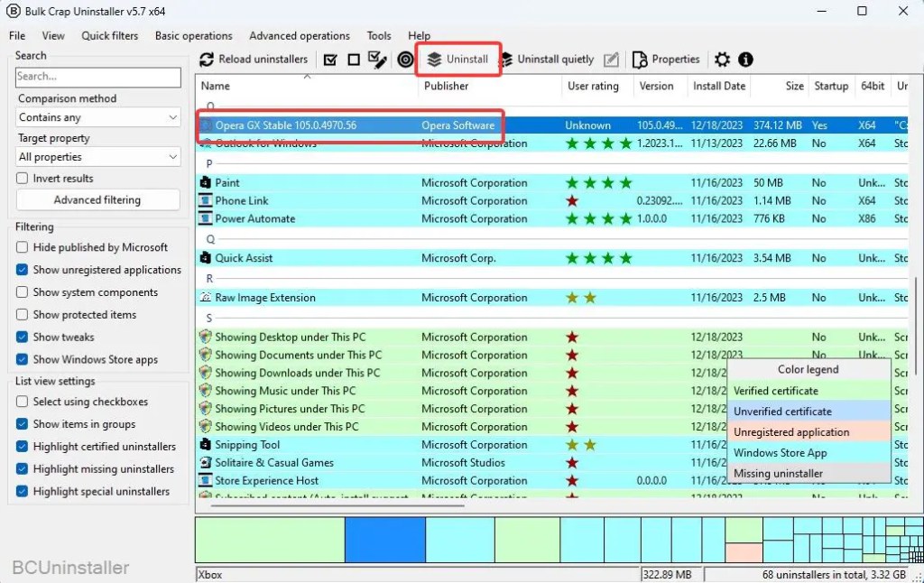Enable Show protected items checkbox

23,314
